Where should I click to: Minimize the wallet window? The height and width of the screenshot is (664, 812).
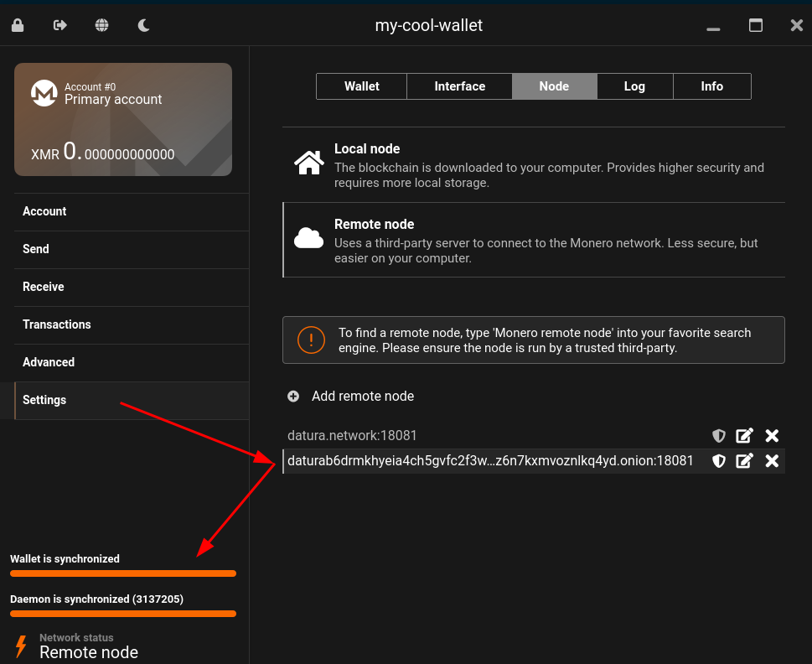click(x=714, y=28)
